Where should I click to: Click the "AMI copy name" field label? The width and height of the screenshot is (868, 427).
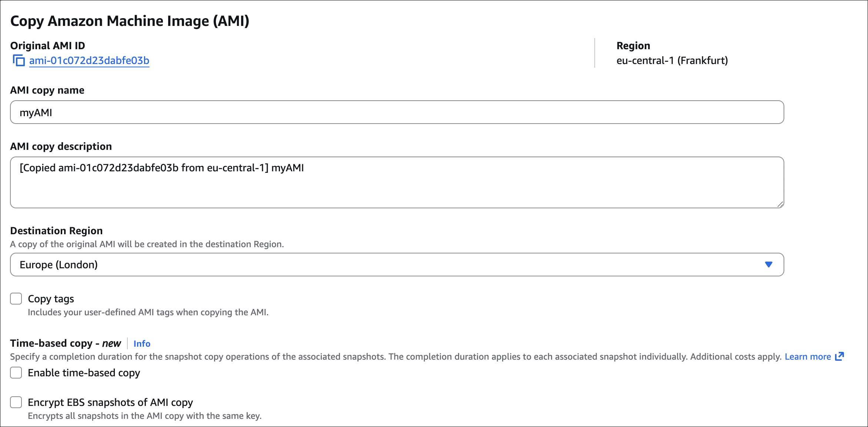pyautogui.click(x=47, y=90)
